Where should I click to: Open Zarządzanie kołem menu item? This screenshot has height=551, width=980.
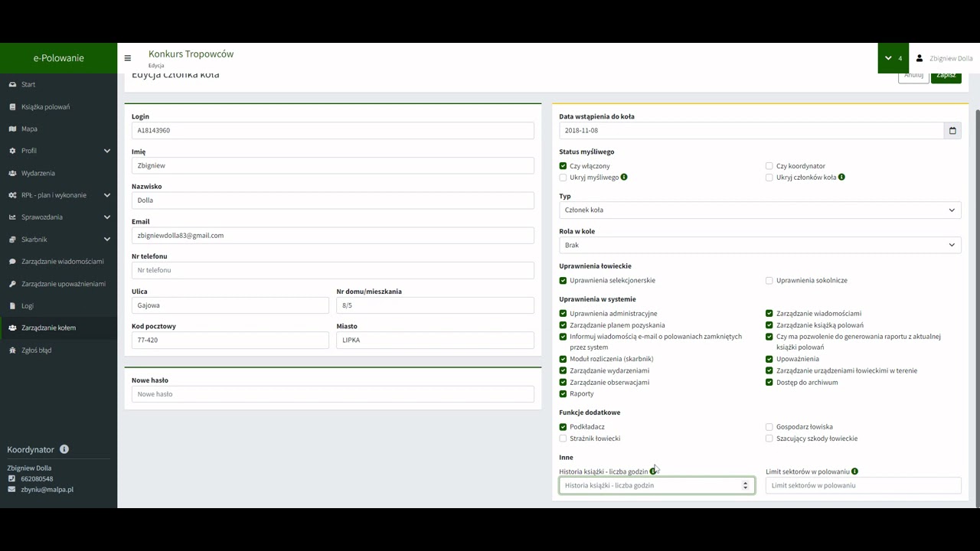59,328
